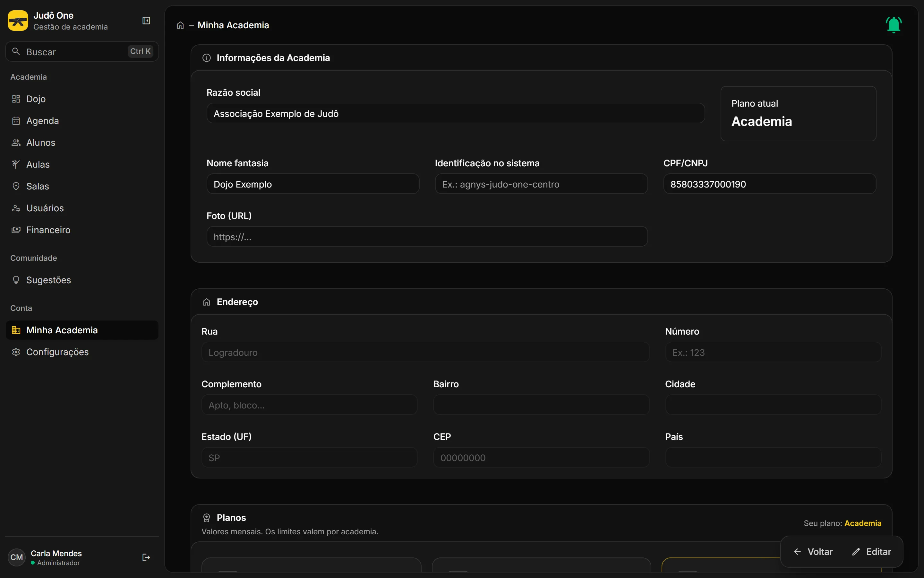This screenshot has height=578, width=924.
Task: Open Configurações in the sidebar
Action: [x=82, y=352]
